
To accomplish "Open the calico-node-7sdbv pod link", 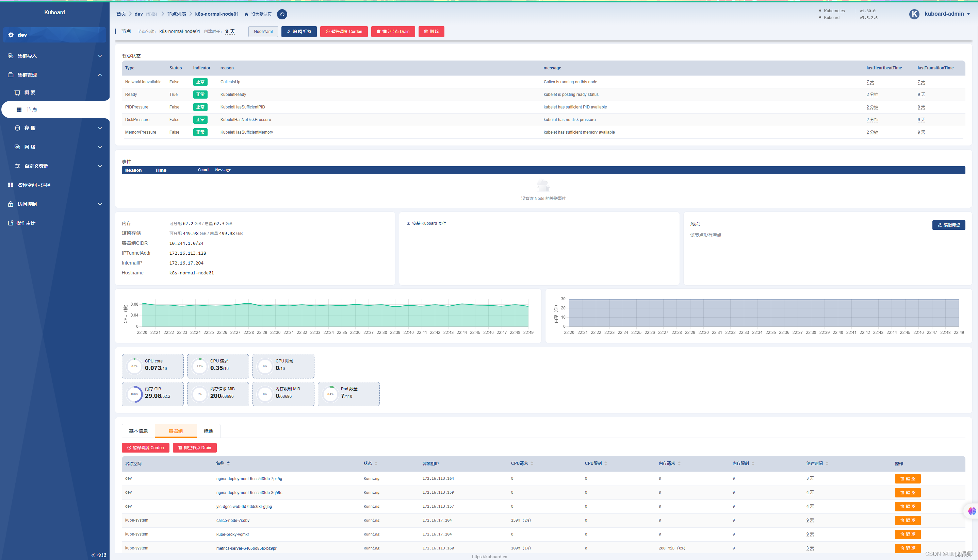I will click(x=232, y=520).
